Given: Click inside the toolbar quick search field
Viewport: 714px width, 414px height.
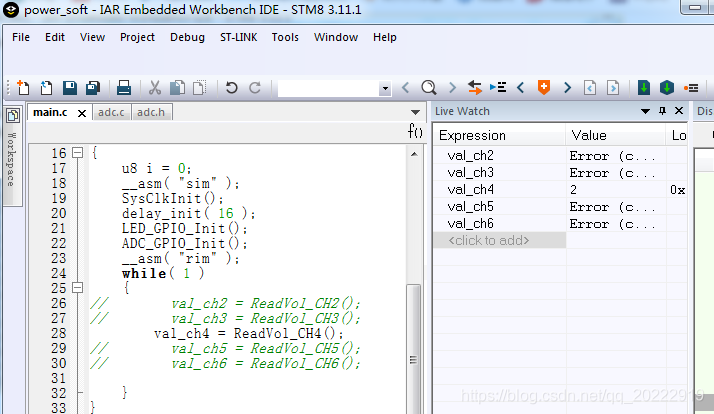Looking at the screenshot, I should [x=329, y=88].
